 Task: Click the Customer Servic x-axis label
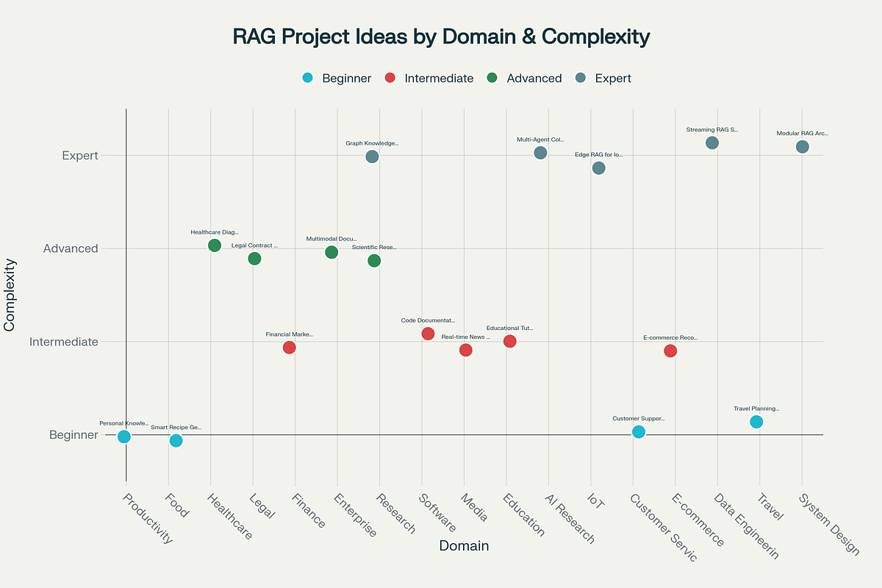coord(662,527)
